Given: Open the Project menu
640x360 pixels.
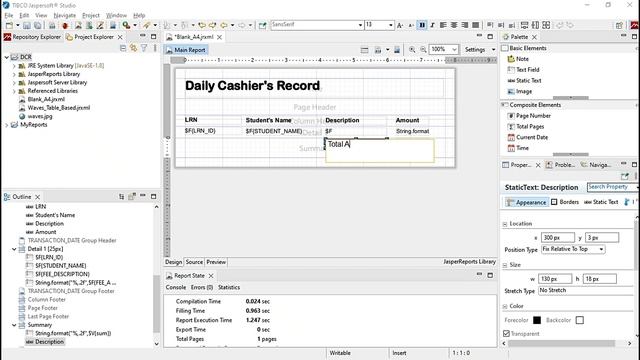Looking at the screenshot, I should tap(91, 16).
